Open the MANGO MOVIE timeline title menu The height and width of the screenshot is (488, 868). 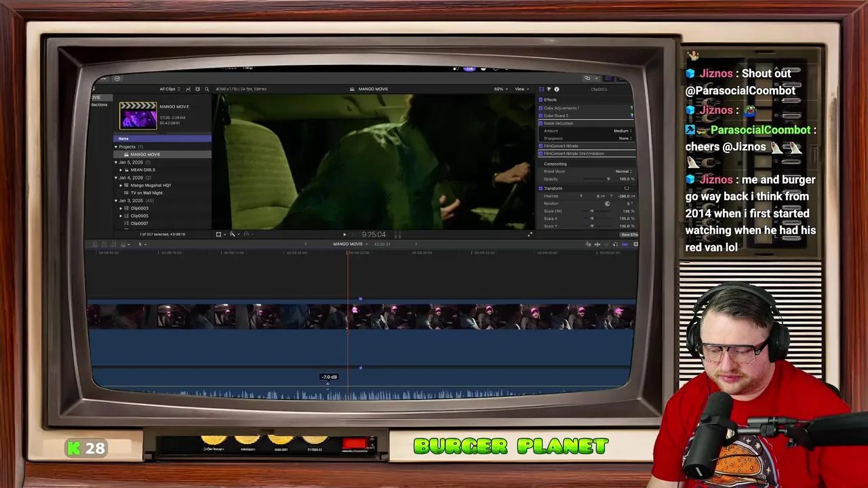point(351,244)
